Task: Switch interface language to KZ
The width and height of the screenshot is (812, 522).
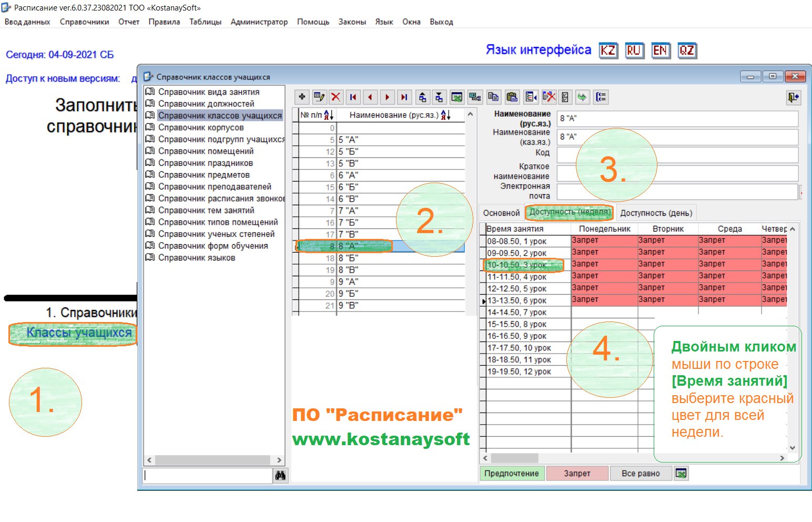Action: pos(608,51)
